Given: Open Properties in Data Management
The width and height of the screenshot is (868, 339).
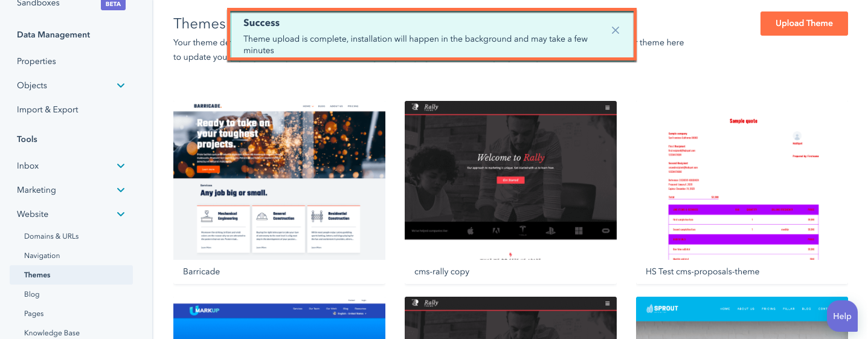Looking at the screenshot, I should [36, 61].
